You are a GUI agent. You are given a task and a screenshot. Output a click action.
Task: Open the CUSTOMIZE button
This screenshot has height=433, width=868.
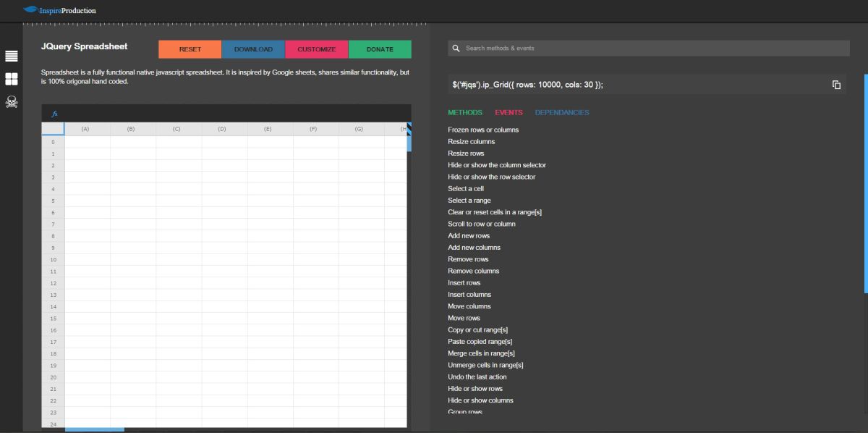(x=317, y=49)
